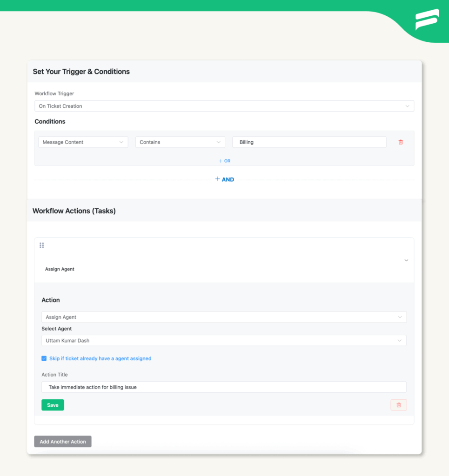Click the green brand logo
Image resolution: width=449 pixels, height=476 pixels.
(x=427, y=20)
